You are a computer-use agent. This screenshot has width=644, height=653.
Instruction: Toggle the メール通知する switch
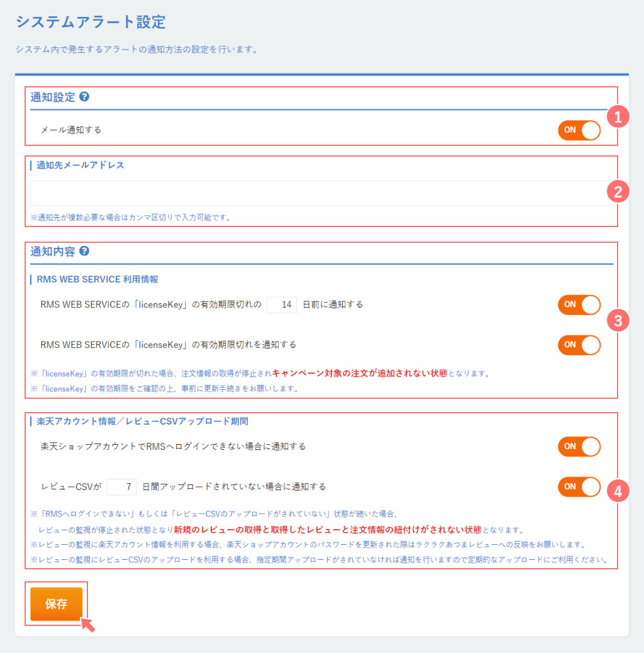579,130
